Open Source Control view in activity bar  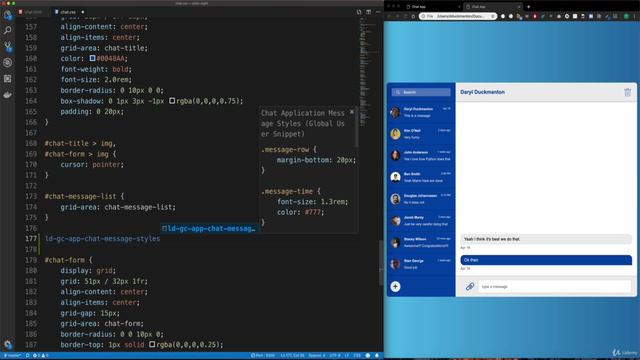point(7,47)
